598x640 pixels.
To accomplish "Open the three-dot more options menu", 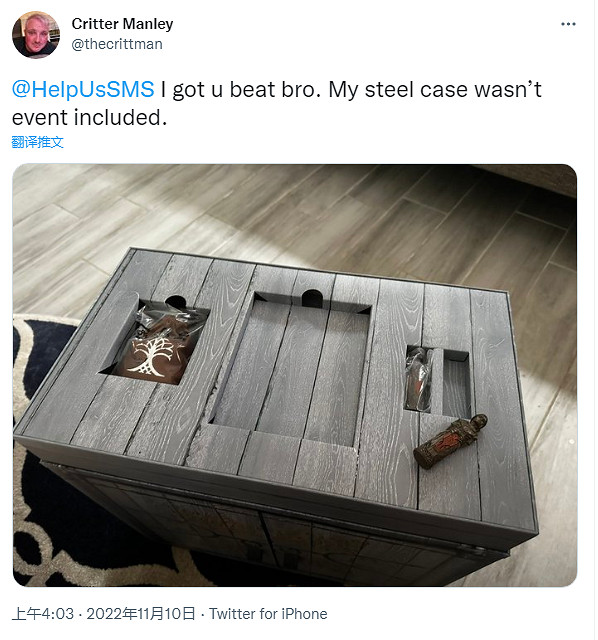I will point(568,24).
